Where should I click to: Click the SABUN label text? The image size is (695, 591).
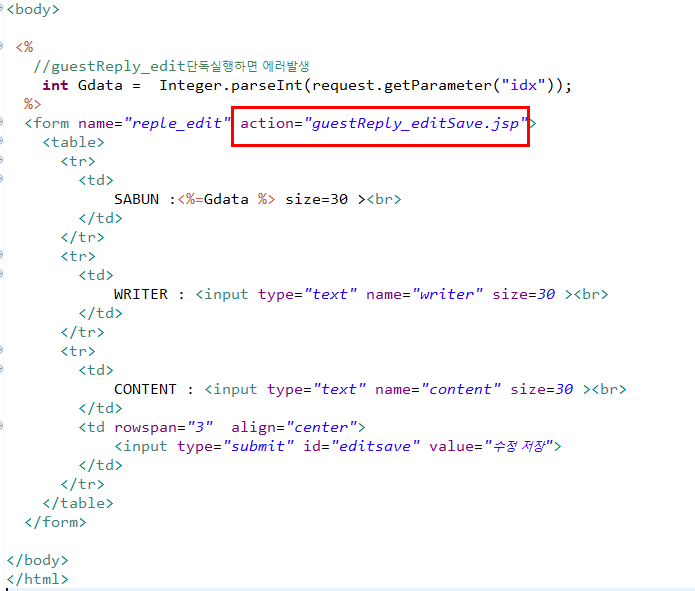(x=137, y=200)
